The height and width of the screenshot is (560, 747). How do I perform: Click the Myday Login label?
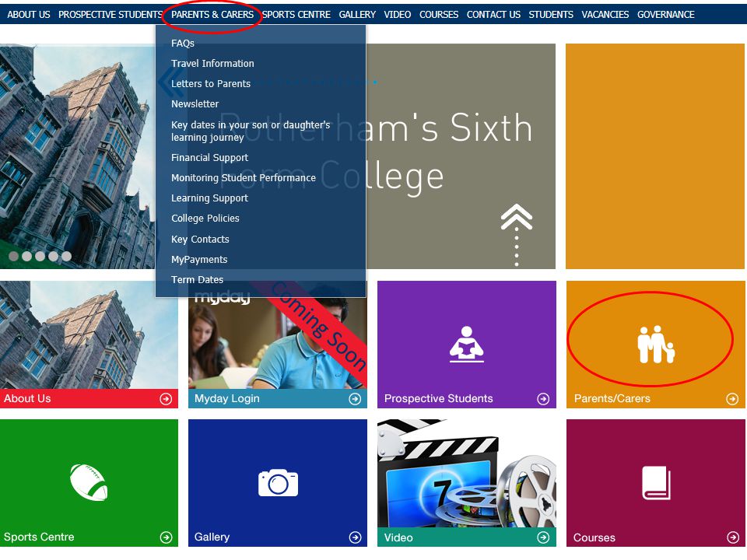point(226,398)
